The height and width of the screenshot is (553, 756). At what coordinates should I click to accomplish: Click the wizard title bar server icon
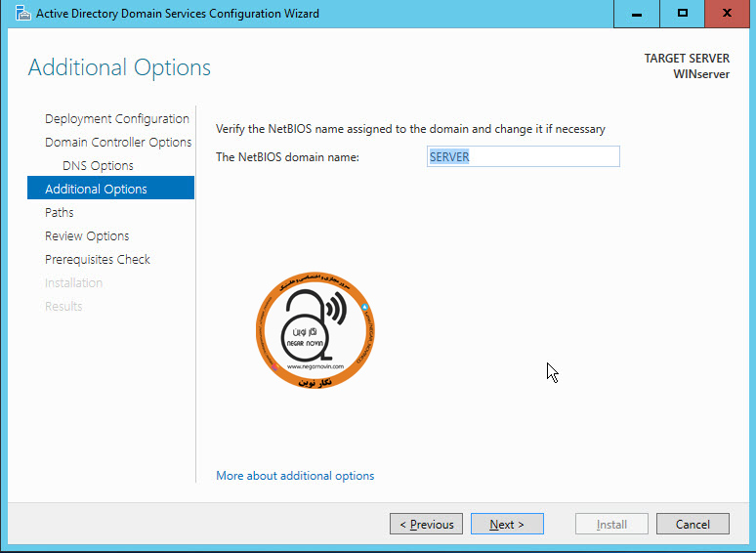pyautogui.click(x=22, y=13)
